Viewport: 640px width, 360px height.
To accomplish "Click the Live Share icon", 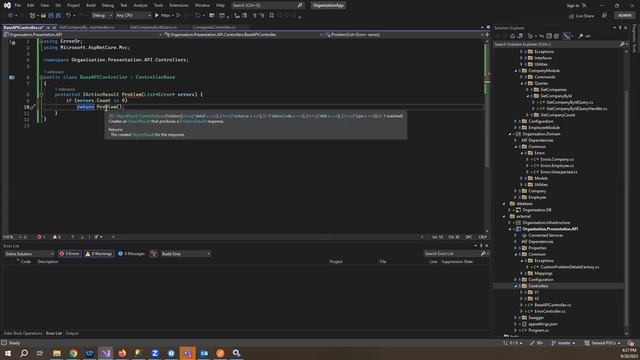I will coord(571,16).
